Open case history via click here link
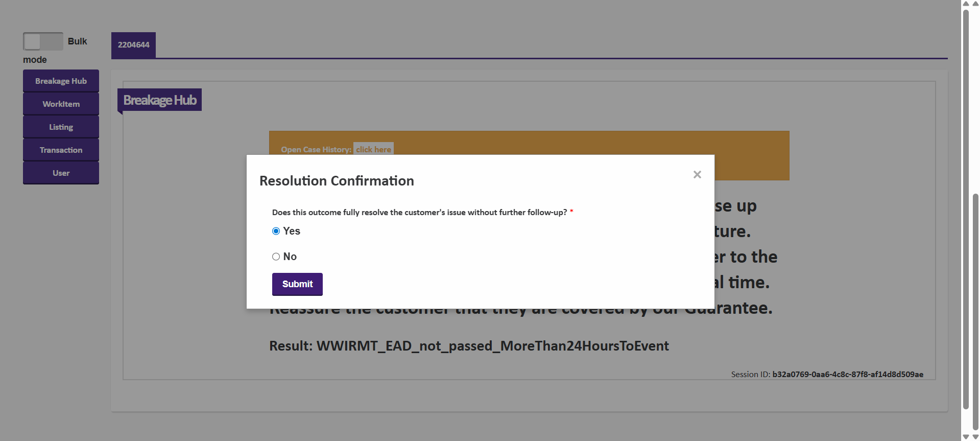The image size is (980, 441). pyautogui.click(x=373, y=149)
